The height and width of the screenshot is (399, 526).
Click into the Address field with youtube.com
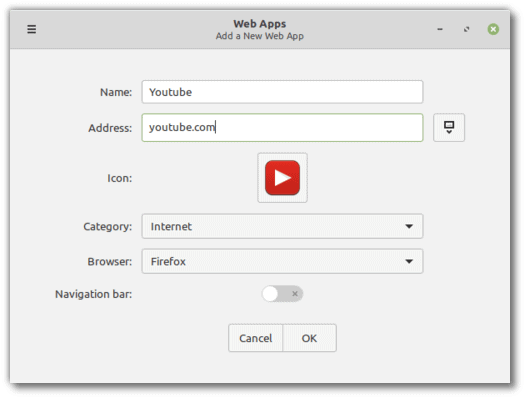282,128
